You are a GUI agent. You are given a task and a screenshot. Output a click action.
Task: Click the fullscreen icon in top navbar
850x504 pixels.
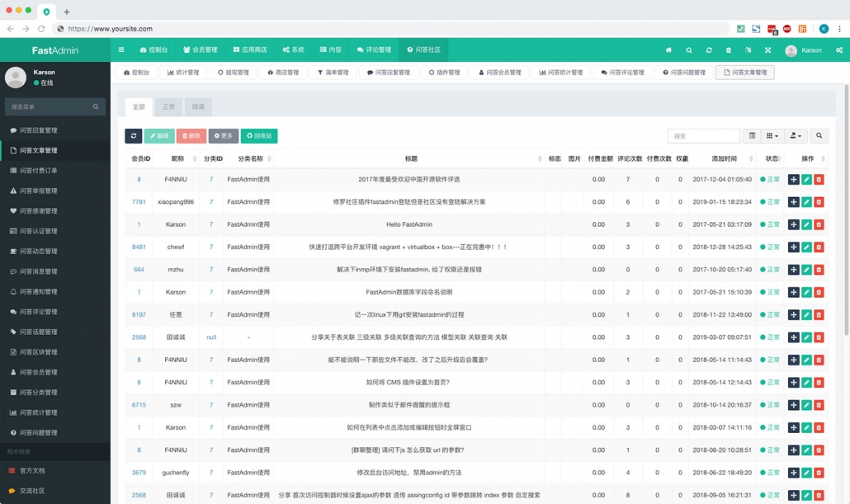[x=767, y=50]
